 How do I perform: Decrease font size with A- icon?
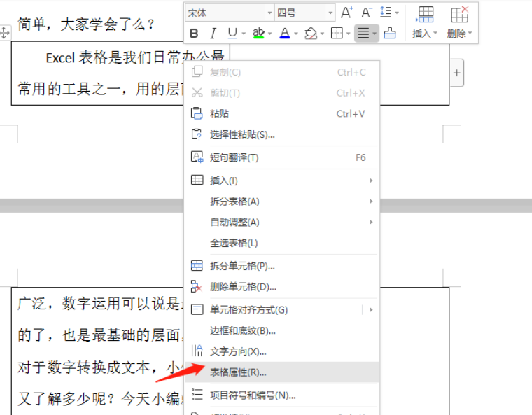tap(366, 13)
